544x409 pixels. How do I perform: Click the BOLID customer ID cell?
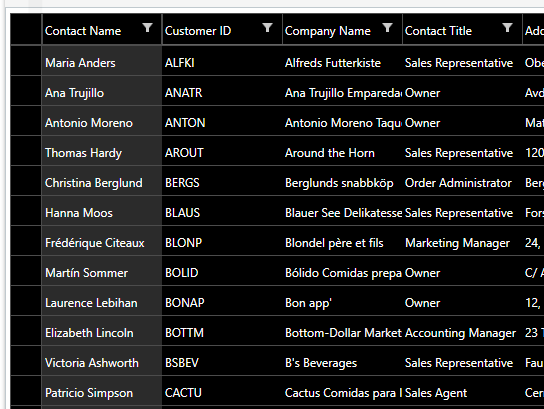coord(222,271)
